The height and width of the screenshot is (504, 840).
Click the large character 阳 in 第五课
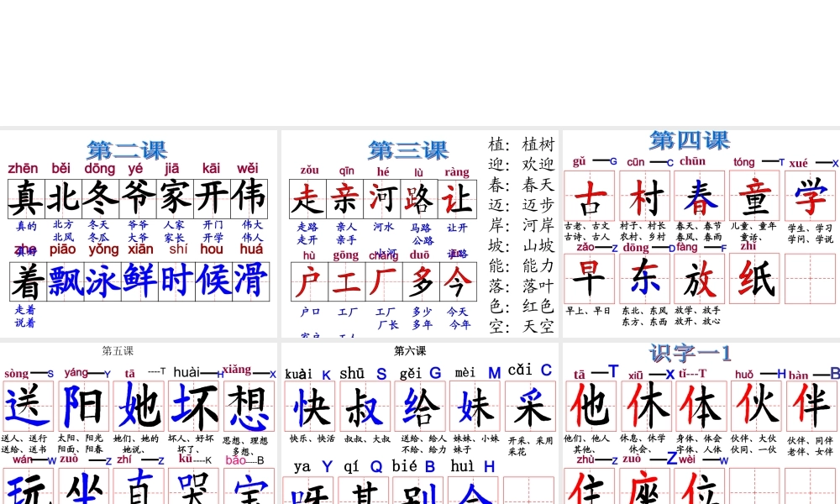coord(83,406)
